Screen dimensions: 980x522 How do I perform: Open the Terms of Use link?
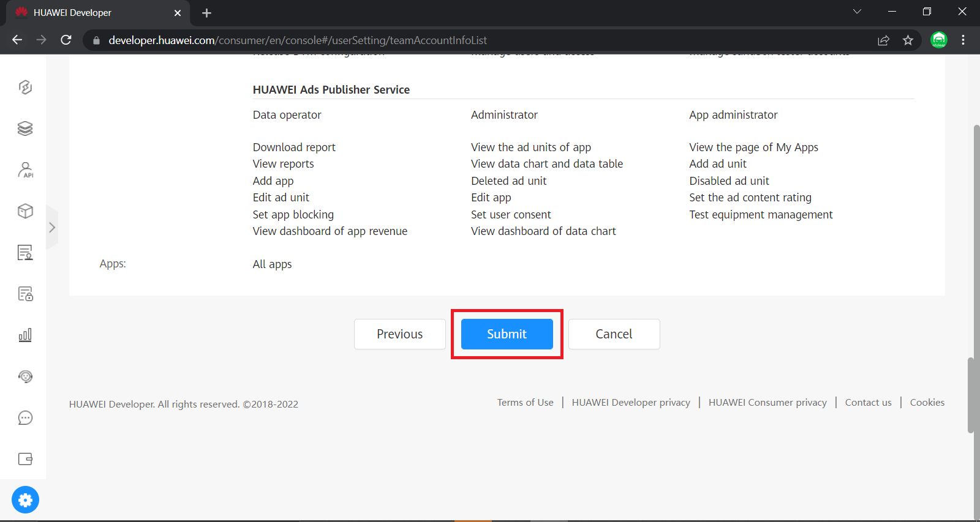click(x=526, y=402)
